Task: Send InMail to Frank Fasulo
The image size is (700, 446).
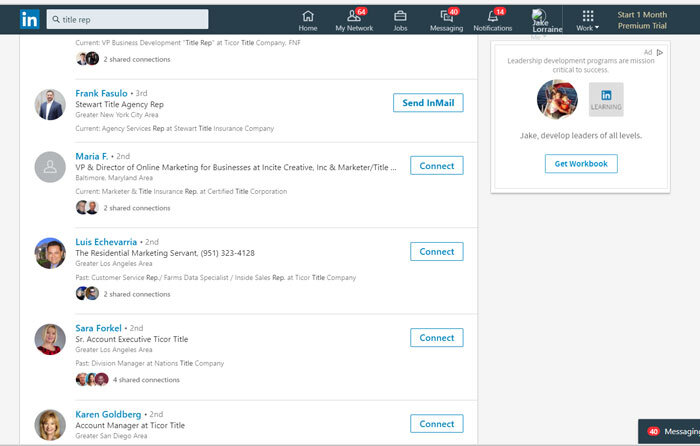Action: 428,103
